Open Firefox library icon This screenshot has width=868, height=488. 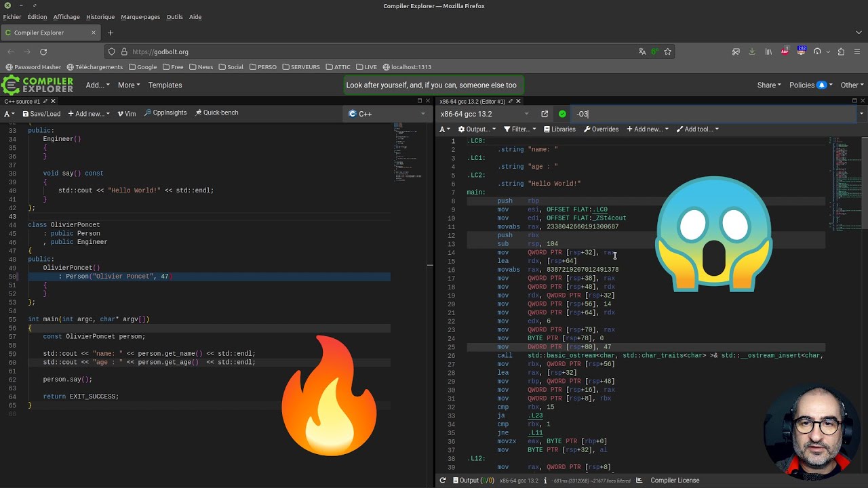click(768, 52)
